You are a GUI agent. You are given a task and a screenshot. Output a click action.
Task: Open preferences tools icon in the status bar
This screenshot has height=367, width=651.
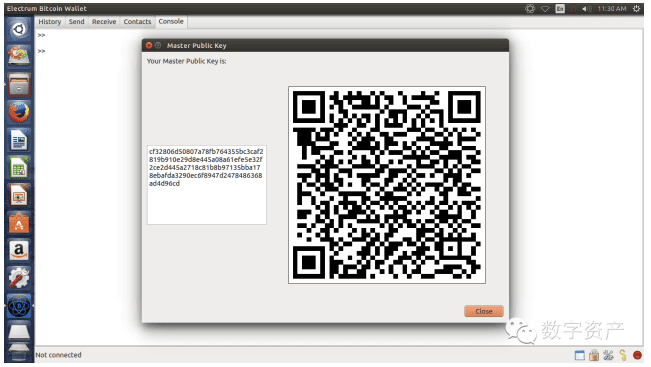pos(609,355)
